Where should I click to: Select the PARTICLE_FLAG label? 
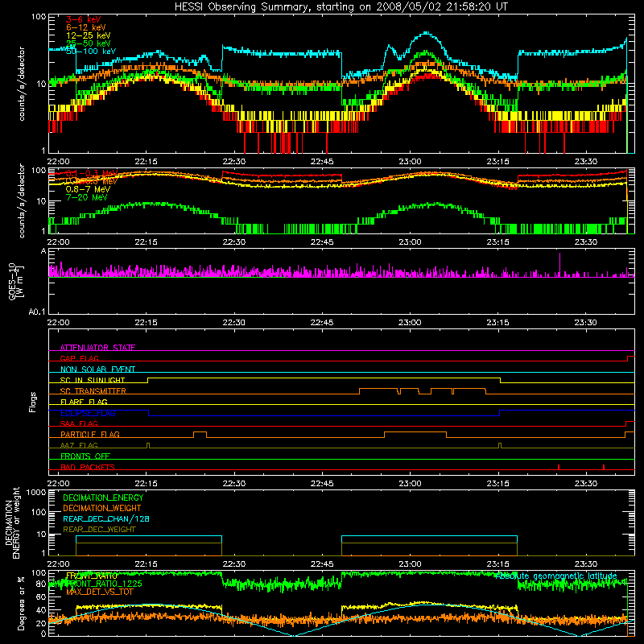click(90, 434)
